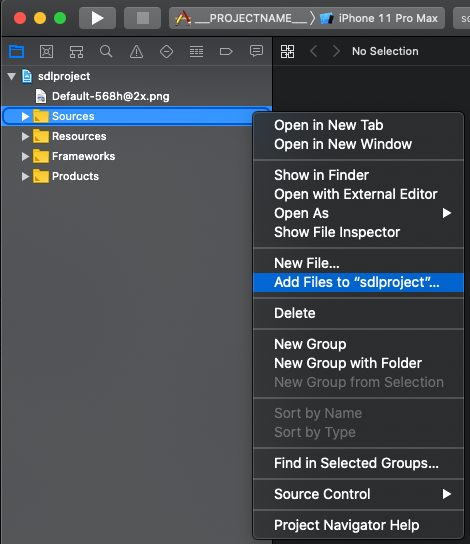Open the Source Control navigator icon
This screenshot has width=470, height=544.
[x=46, y=52]
